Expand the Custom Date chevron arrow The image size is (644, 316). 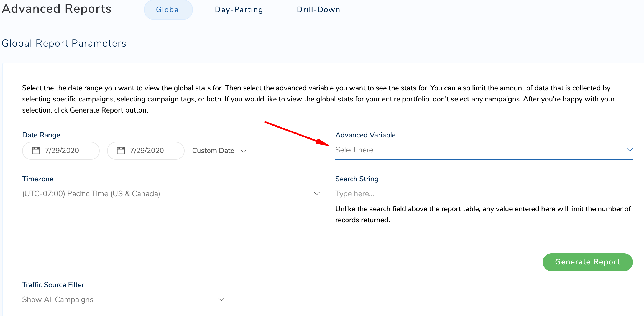point(243,151)
